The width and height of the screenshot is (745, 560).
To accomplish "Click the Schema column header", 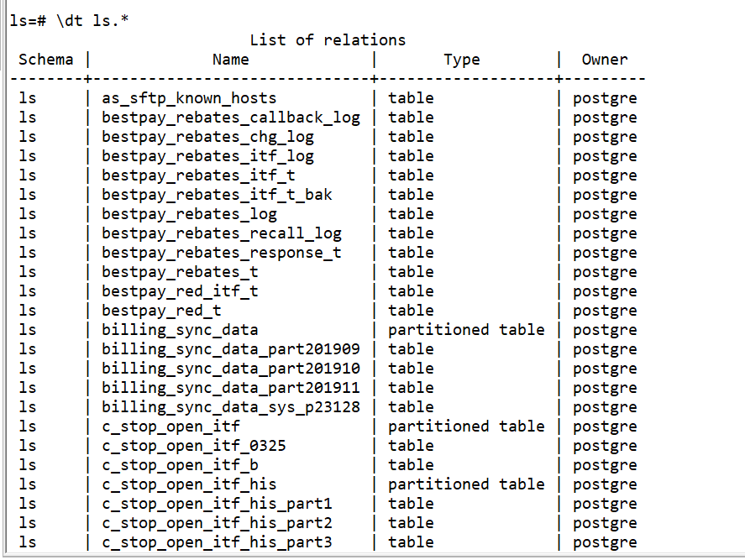I will point(46,60).
